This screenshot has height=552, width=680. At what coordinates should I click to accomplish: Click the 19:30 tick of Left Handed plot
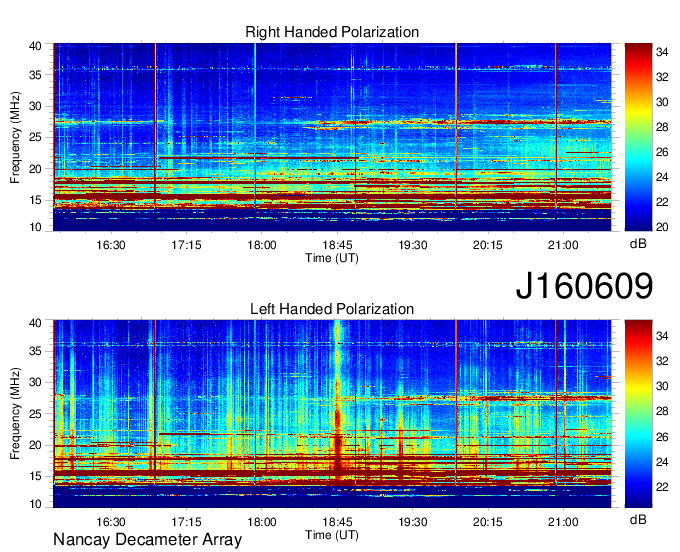click(x=413, y=522)
